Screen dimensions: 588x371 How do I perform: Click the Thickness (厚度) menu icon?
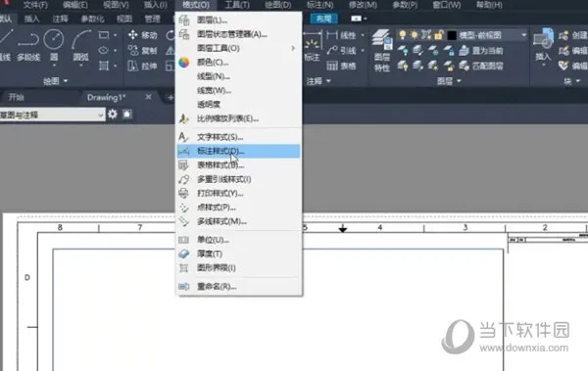184,254
